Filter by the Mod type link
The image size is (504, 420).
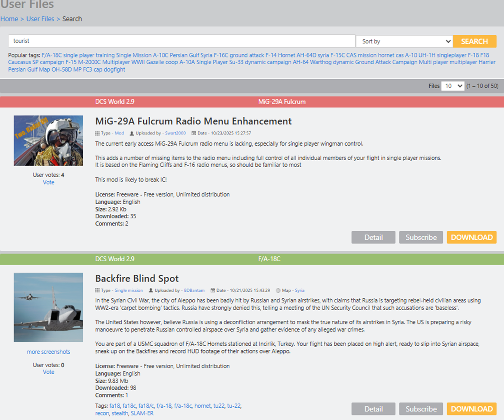(x=119, y=133)
